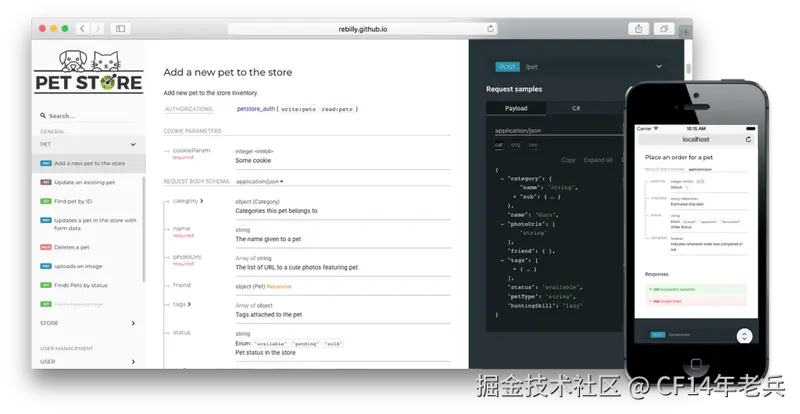The image size is (800, 414).
Task: Open the Safari share icon
Action: pyautogui.click(x=638, y=29)
